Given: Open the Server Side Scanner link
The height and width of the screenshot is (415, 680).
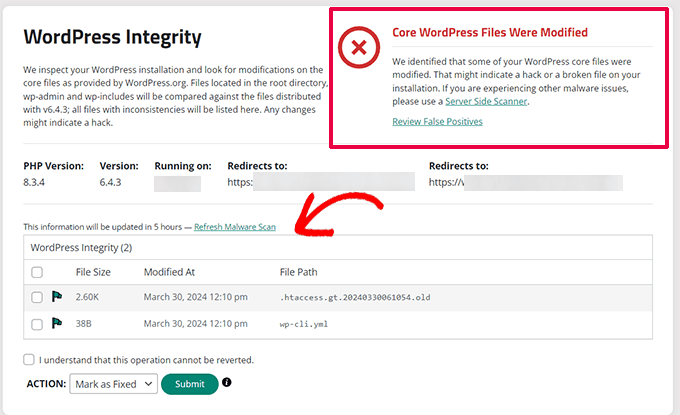Looking at the screenshot, I should (x=487, y=101).
